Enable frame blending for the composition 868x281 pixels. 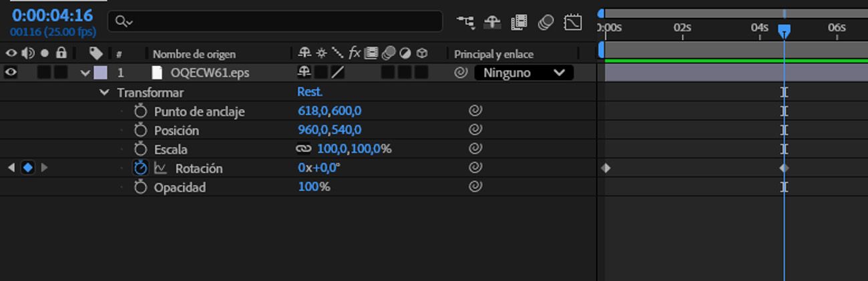click(x=519, y=22)
